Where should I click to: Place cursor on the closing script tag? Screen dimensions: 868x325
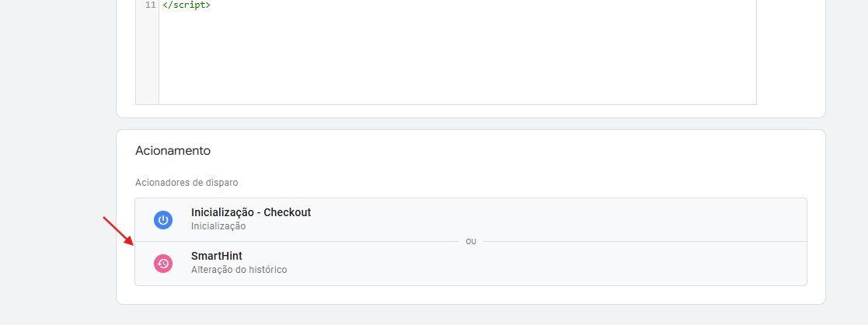point(186,5)
